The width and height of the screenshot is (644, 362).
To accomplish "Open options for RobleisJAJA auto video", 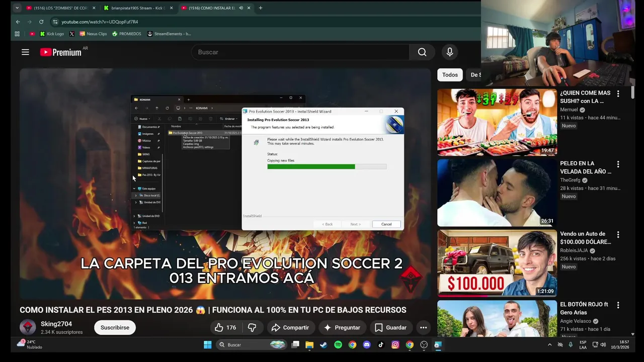I will 618,234.
